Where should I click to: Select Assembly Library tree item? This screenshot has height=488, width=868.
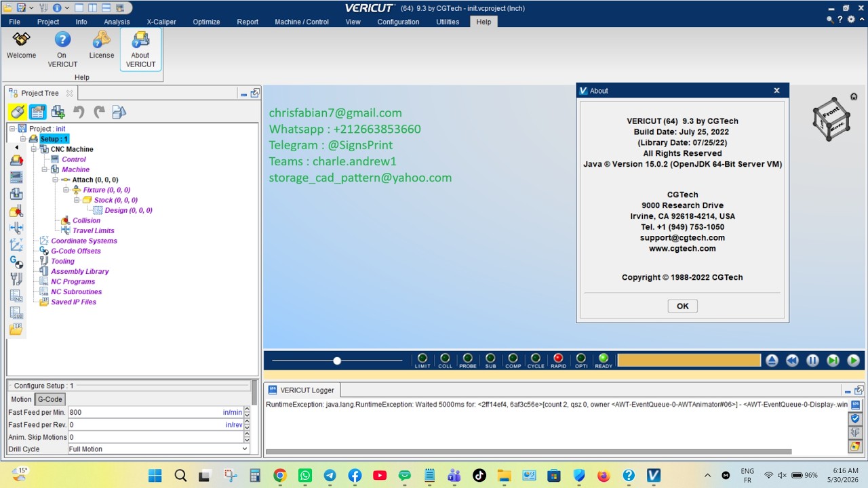click(80, 271)
